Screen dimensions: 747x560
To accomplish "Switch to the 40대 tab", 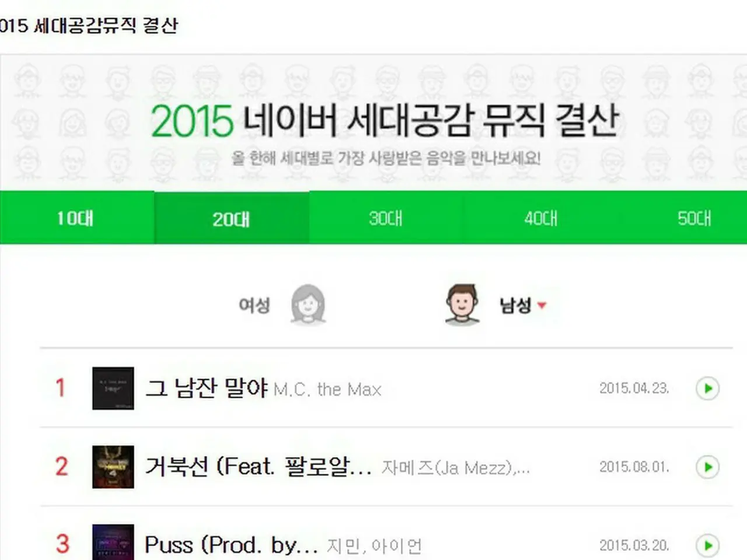I will pos(541,218).
